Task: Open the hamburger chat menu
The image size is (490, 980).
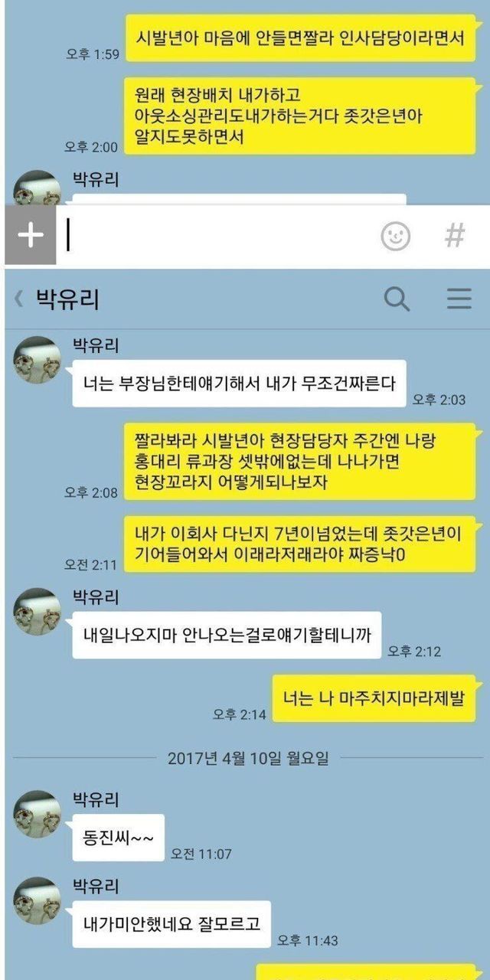Action: pyautogui.click(x=459, y=299)
